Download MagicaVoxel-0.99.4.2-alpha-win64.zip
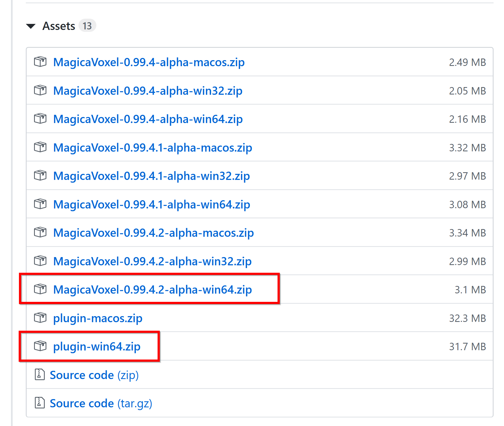Screen dimensions: 504x426 153,290
